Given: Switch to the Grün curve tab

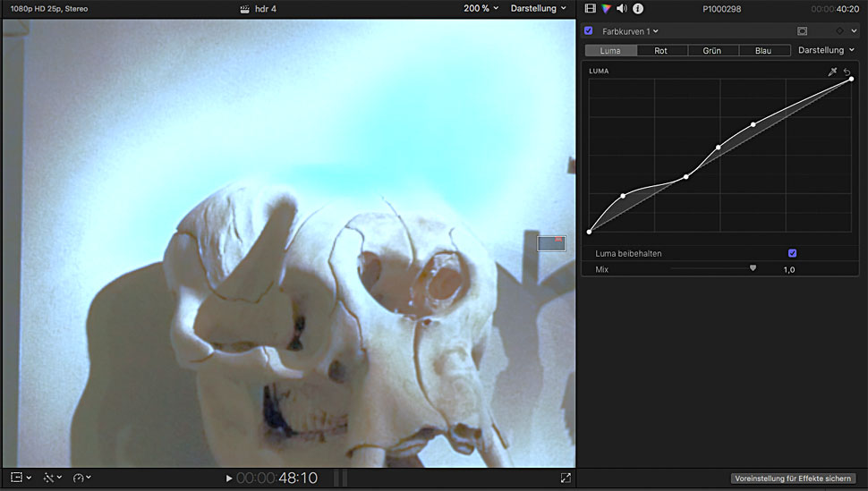Looking at the screenshot, I should click(x=712, y=50).
